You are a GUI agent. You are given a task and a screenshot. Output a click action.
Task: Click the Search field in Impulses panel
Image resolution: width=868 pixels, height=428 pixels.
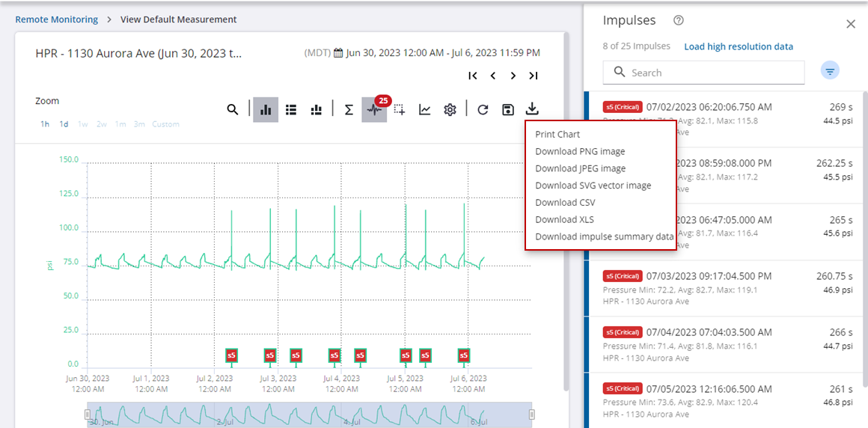[703, 73]
